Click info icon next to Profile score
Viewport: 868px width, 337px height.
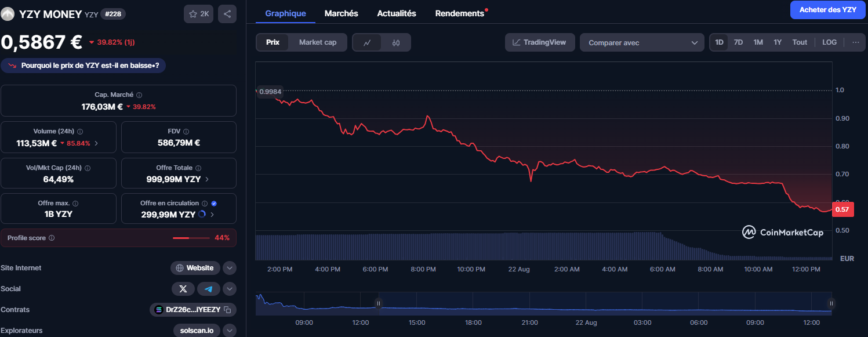[52, 238]
